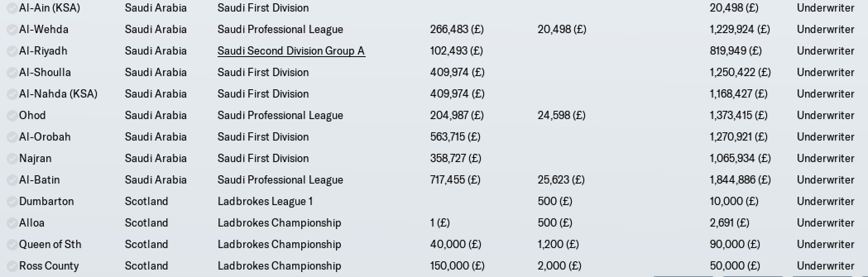Open Underwriter value for Ross County
This screenshot has height=277, width=868.
click(x=825, y=266)
